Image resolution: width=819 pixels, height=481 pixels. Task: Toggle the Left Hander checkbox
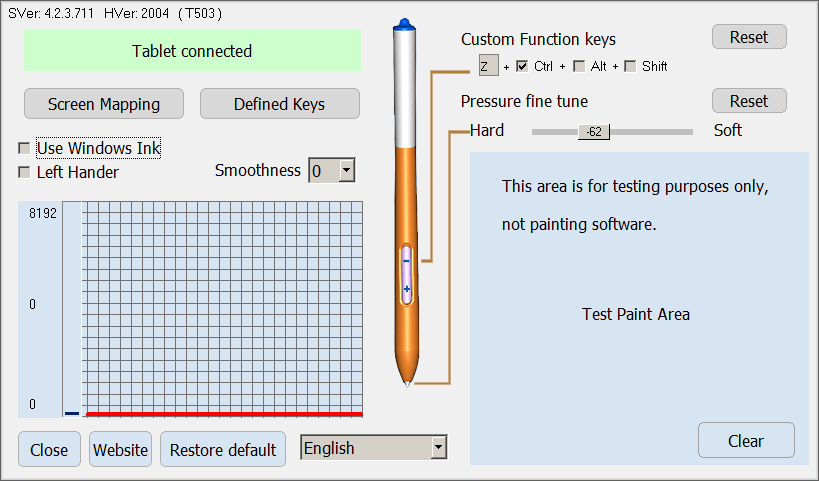24,172
